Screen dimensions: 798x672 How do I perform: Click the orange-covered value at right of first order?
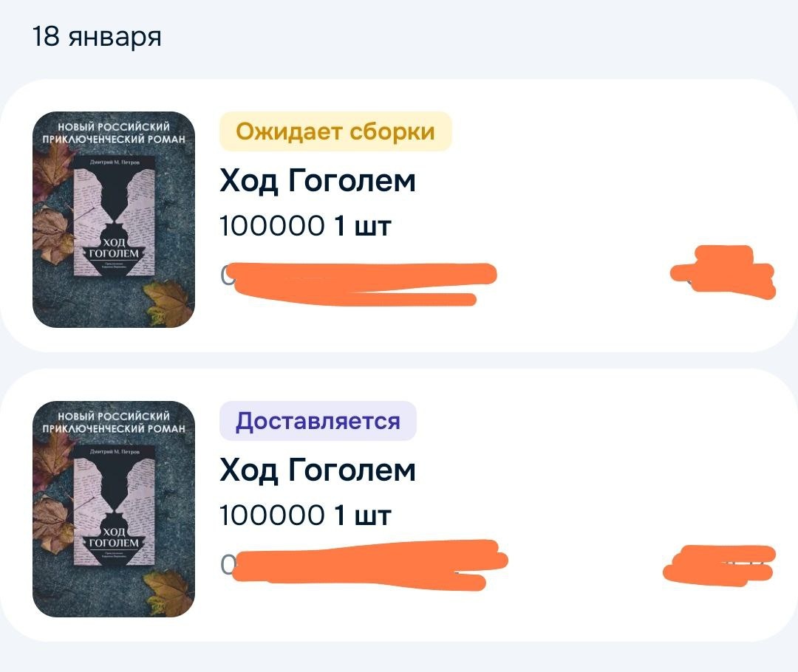pyautogui.click(x=723, y=272)
